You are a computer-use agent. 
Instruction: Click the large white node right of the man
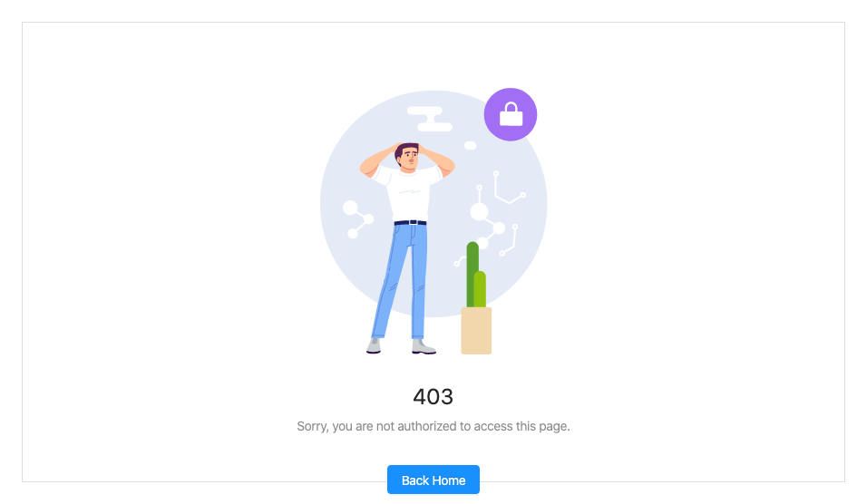[x=479, y=211]
